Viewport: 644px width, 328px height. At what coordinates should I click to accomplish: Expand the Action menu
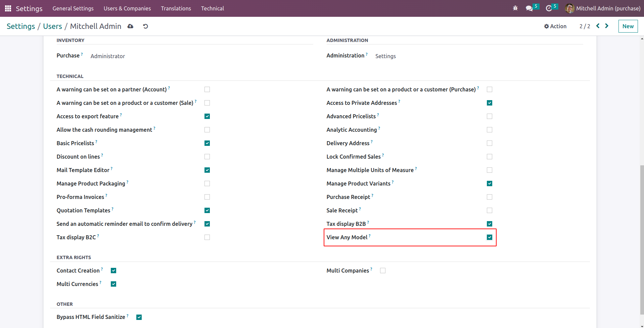point(555,26)
